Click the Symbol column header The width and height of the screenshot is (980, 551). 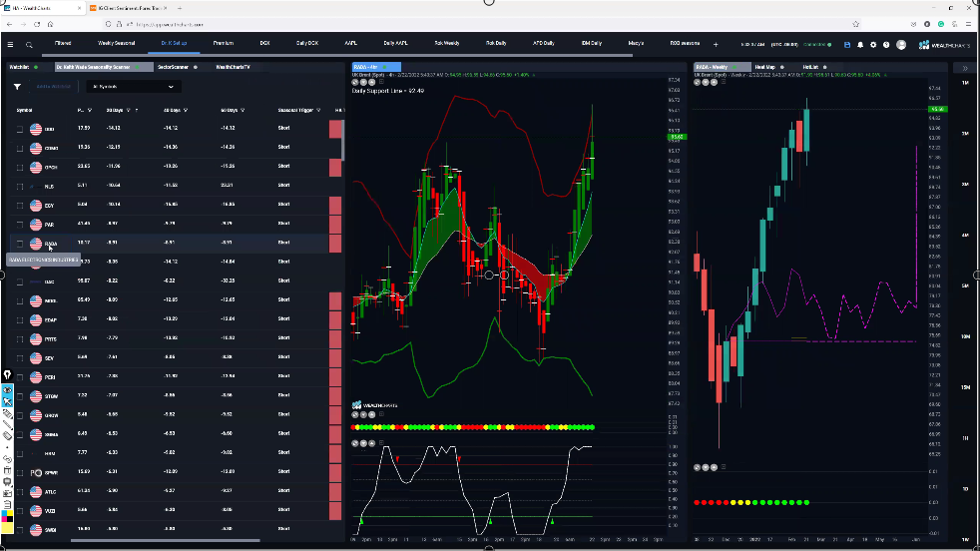click(x=24, y=111)
